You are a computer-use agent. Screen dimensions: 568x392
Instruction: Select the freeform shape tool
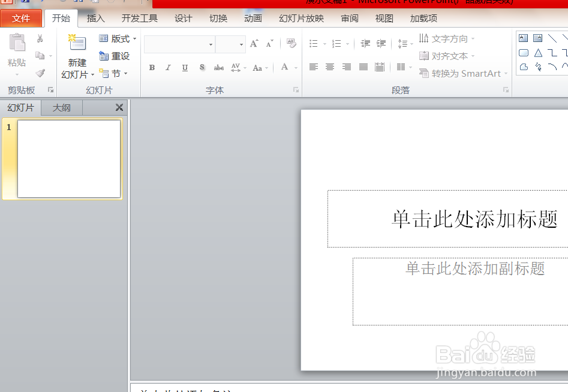click(524, 67)
